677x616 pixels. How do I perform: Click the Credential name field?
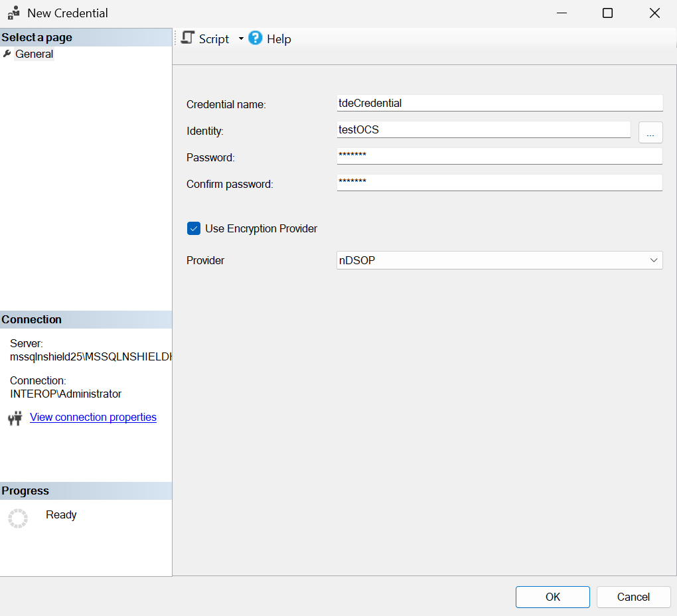click(500, 103)
